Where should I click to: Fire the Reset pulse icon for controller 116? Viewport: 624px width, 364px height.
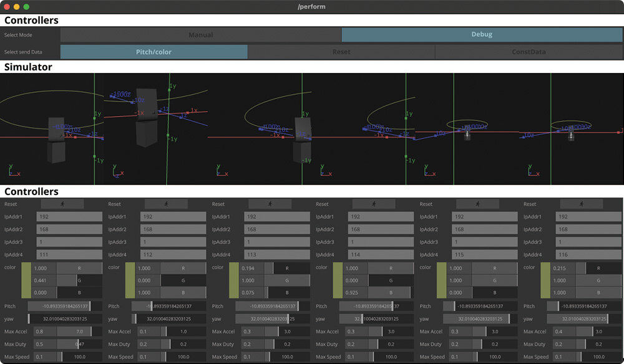tap(581, 204)
